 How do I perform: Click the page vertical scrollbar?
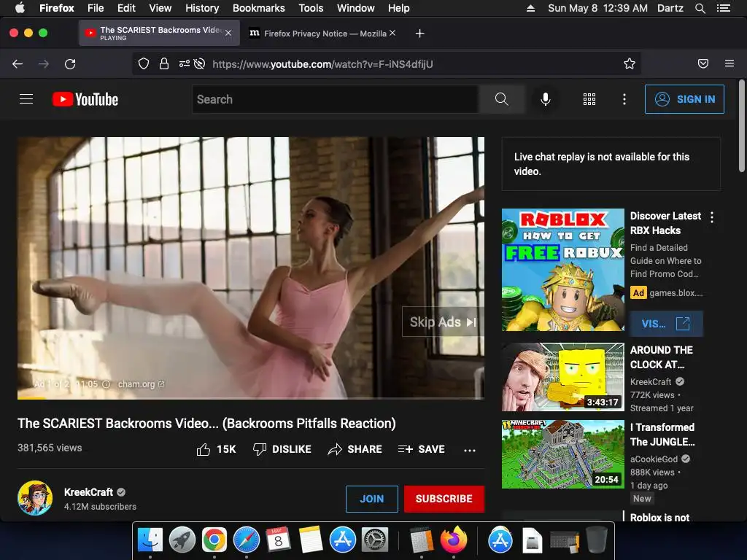tap(741, 126)
